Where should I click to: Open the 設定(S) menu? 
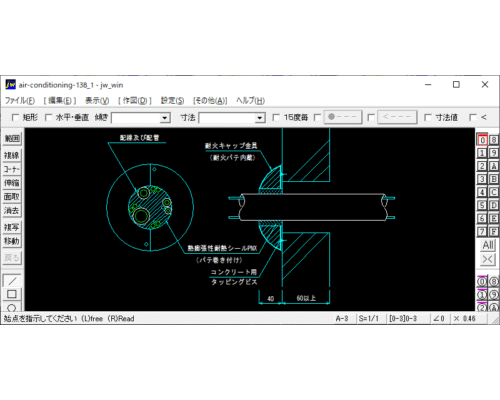point(172,100)
